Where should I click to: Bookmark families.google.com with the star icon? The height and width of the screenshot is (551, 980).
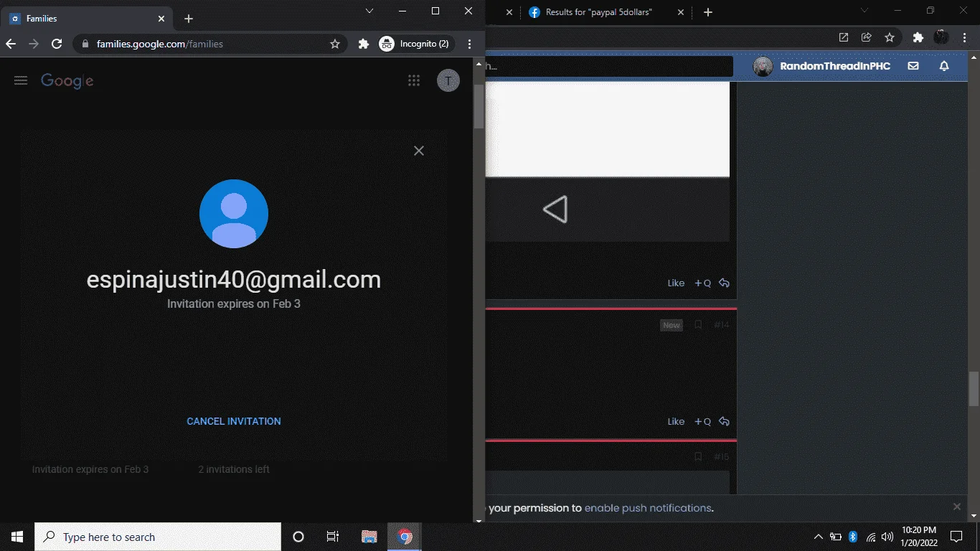pos(335,44)
